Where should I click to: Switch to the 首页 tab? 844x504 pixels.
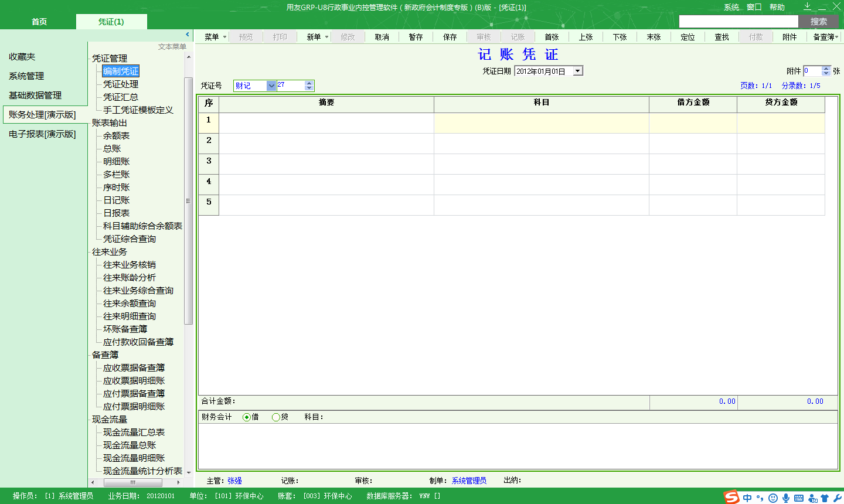(39, 22)
